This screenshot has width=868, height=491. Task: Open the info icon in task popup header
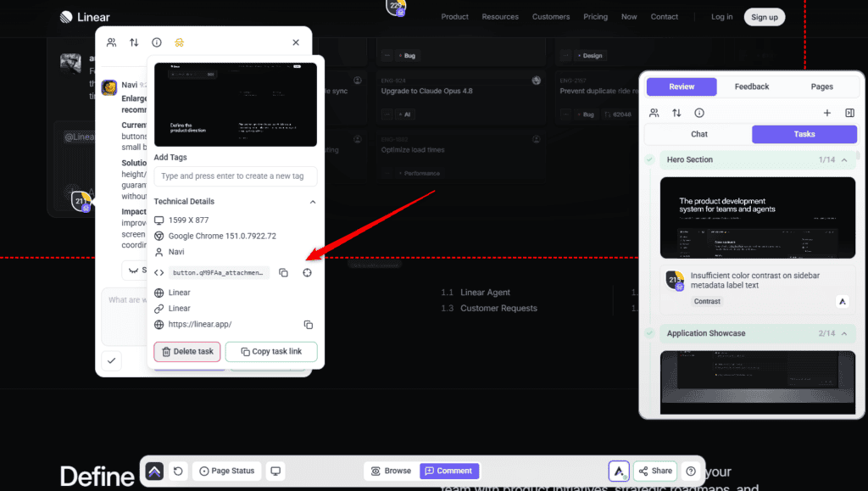tap(157, 42)
